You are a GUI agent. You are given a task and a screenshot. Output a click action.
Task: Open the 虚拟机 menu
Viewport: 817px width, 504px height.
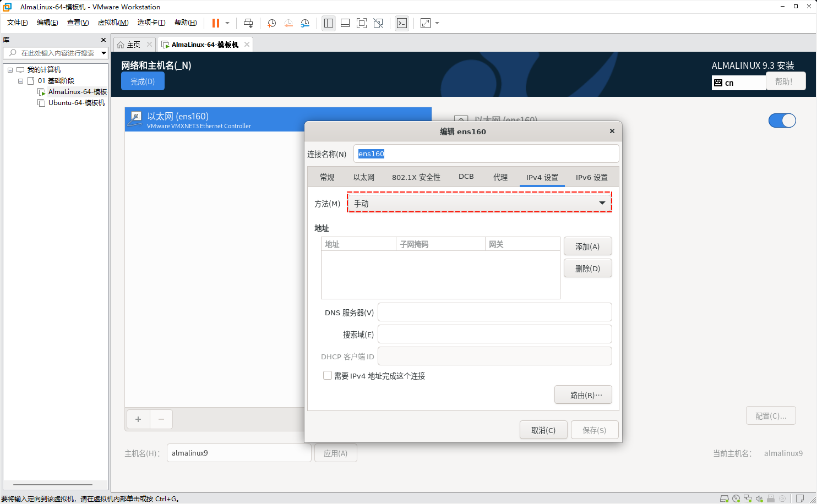click(113, 23)
